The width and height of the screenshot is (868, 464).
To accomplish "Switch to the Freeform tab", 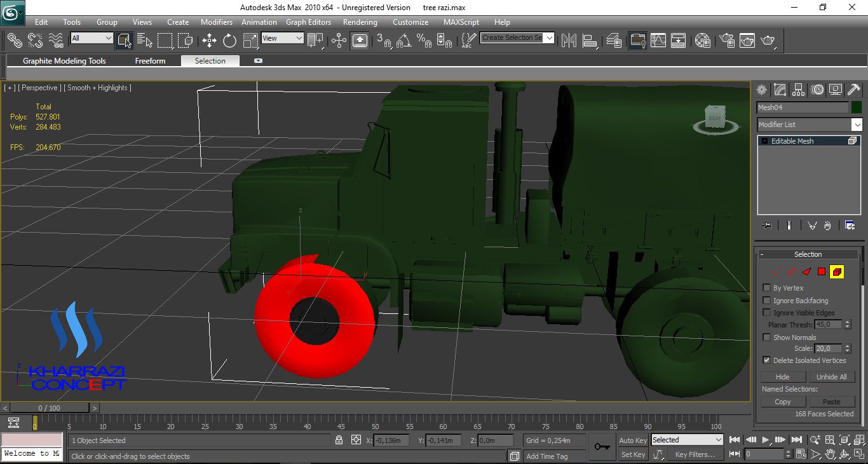I will (150, 61).
